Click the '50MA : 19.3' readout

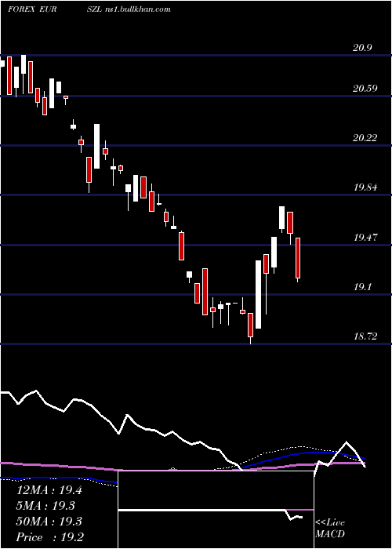pos(49,522)
